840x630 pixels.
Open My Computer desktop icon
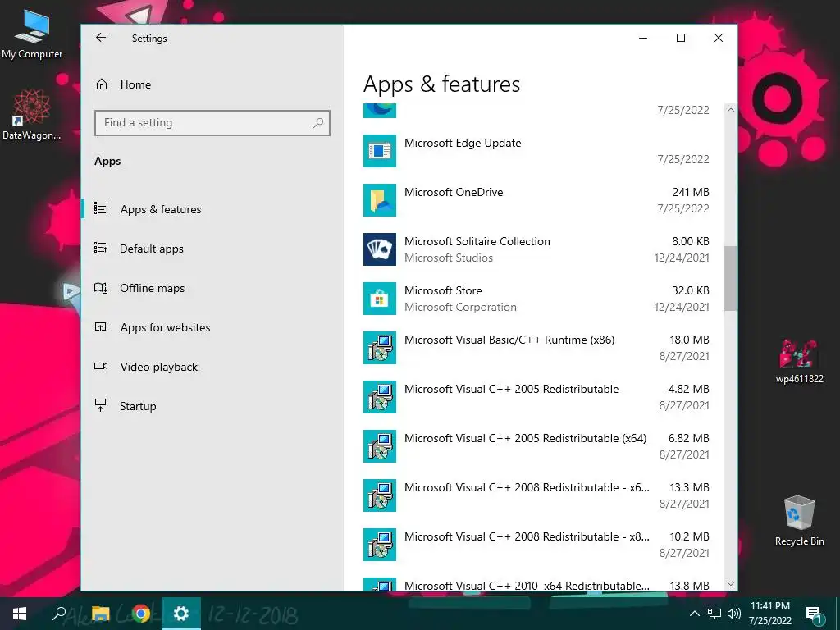click(32, 34)
